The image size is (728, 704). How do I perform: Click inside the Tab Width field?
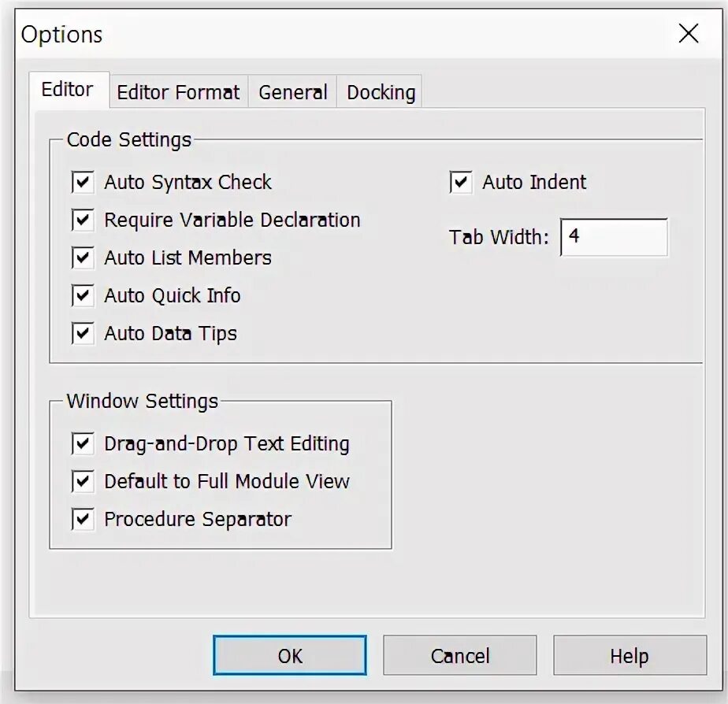615,237
